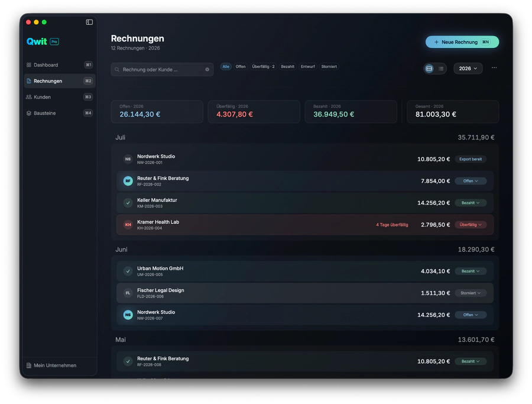Viewport: 532px width, 404px height.
Task: Clear the search field with the x icon
Action: click(x=207, y=70)
